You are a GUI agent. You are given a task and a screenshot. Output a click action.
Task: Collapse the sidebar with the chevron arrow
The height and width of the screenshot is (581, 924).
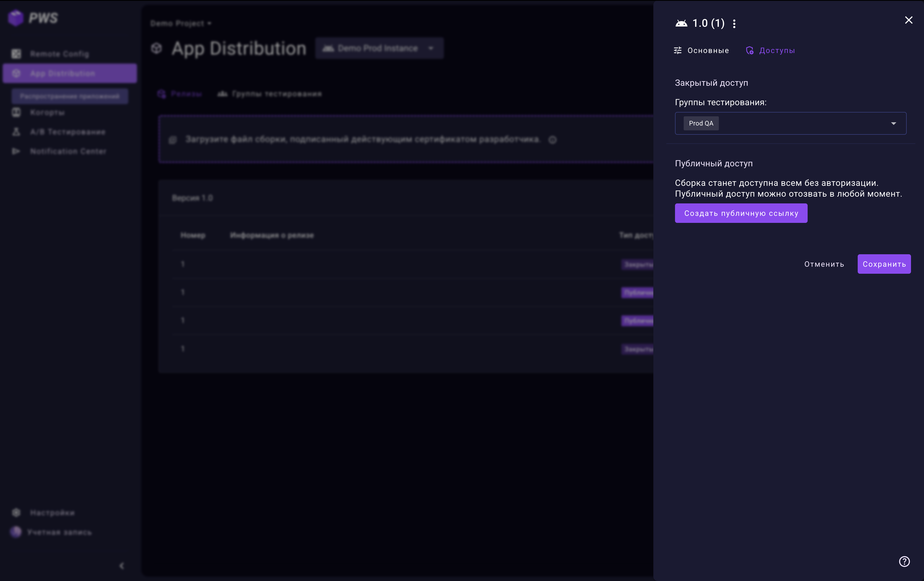[122, 566]
